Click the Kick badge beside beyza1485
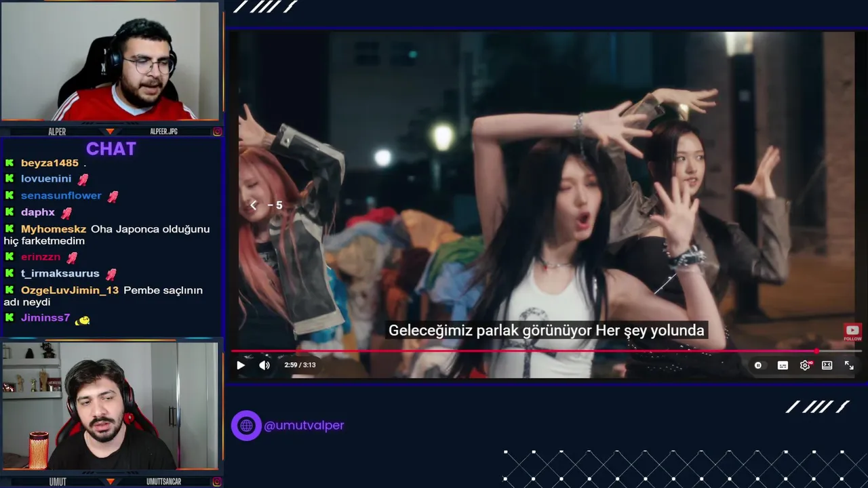Screen dimensions: 868x488 point(9,163)
